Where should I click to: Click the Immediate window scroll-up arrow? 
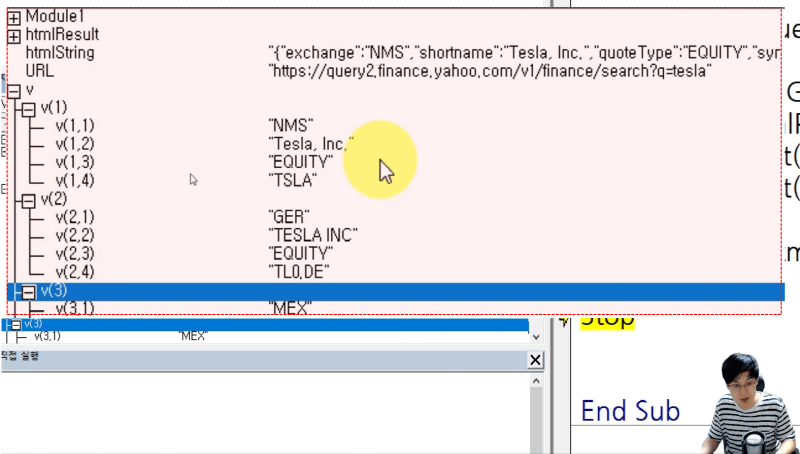pyautogui.click(x=535, y=380)
